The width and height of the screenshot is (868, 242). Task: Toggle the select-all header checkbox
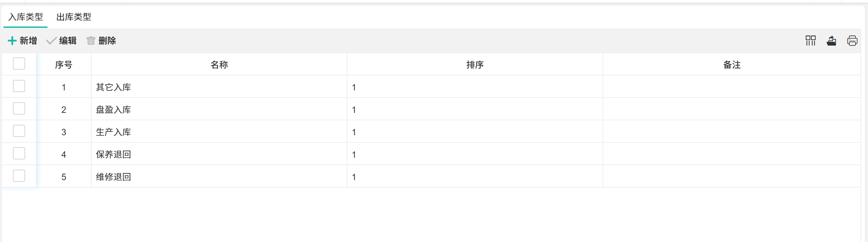pos(19,64)
